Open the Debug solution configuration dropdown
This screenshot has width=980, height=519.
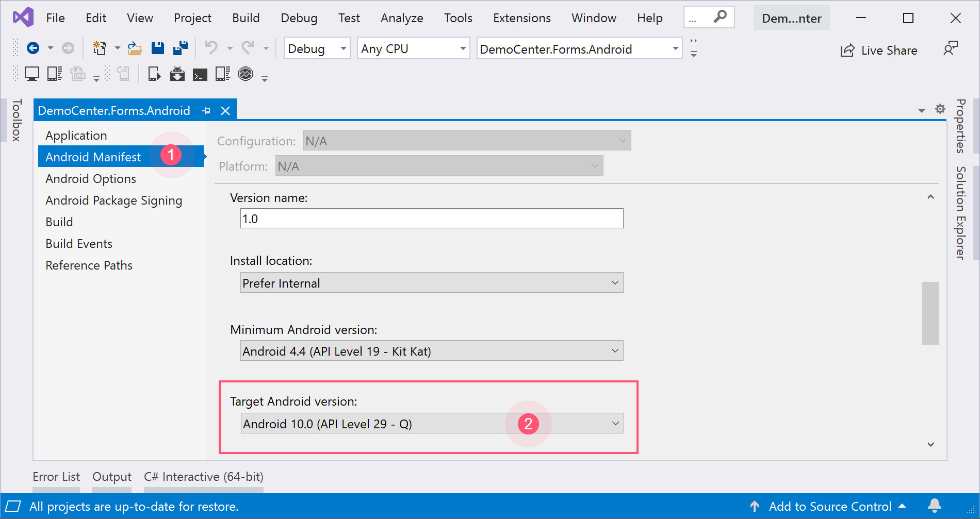pos(317,49)
